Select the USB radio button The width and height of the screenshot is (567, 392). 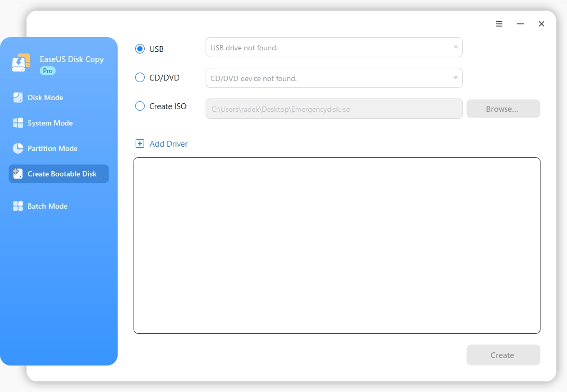pos(140,49)
